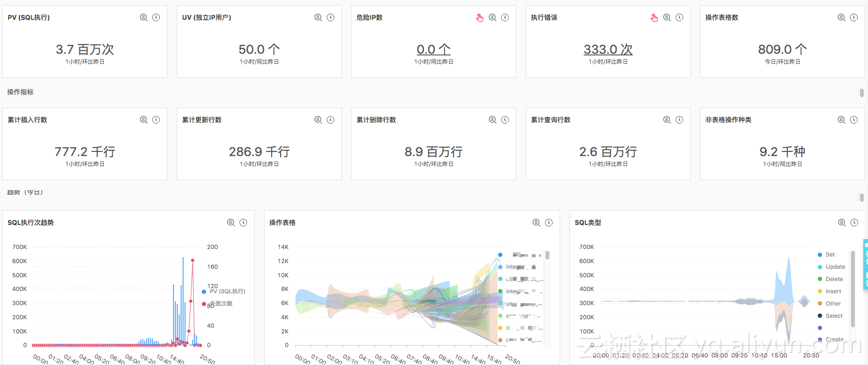Viewport: 868px width, 365px height.
Task: Click the red hand drill-down icon on 执行错误 card
Action: click(654, 18)
